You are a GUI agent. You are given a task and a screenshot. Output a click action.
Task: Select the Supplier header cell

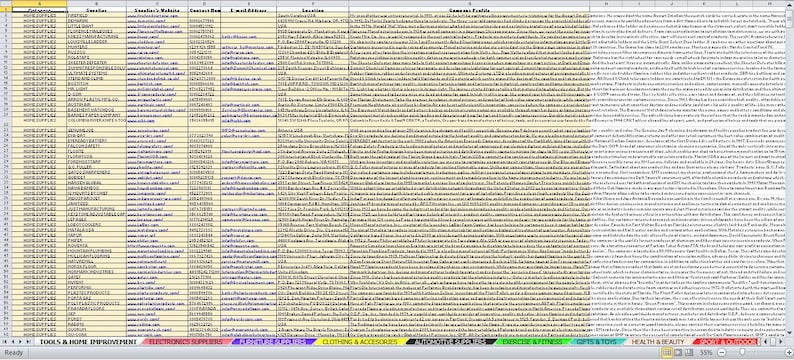pyautogui.click(x=96, y=10)
